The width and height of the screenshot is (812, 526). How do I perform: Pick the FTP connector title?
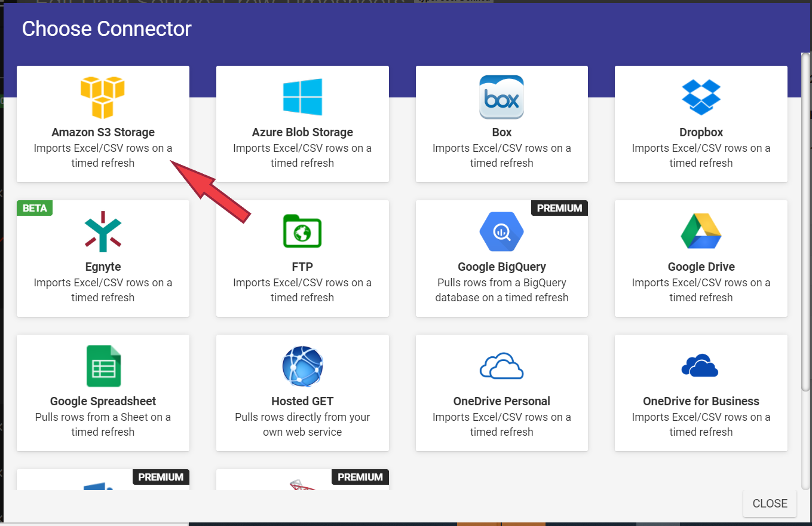click(302, 267)
